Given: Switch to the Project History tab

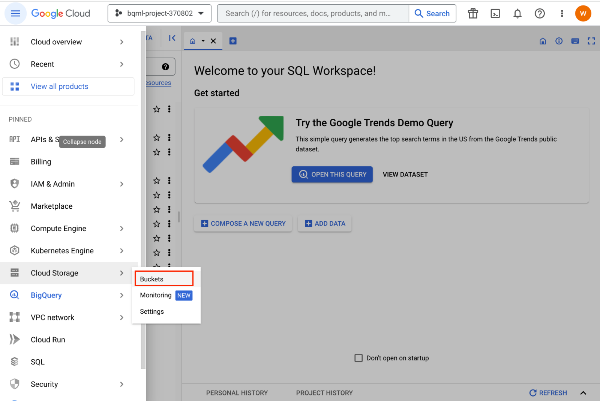Looking at the screenshot, I should (x=324, y=393).
